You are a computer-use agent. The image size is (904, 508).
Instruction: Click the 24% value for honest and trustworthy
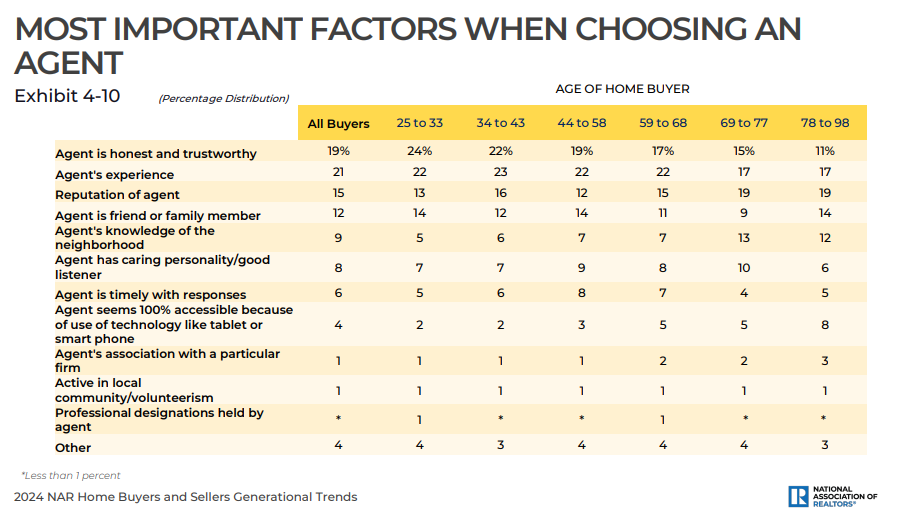coord(420,151)
